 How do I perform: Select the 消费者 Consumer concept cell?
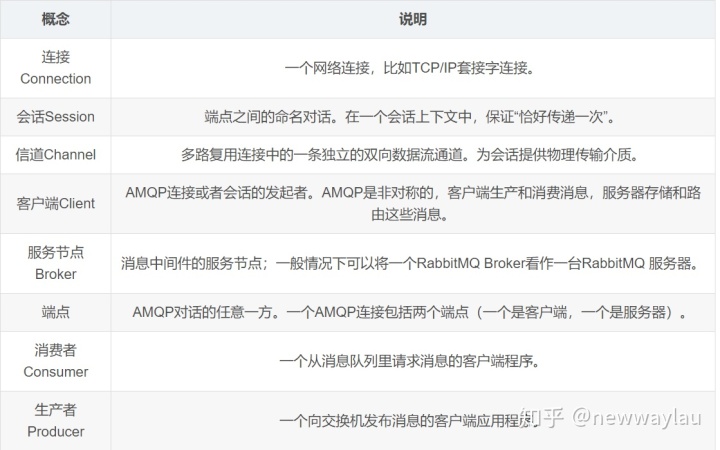(x=56, y=361)
